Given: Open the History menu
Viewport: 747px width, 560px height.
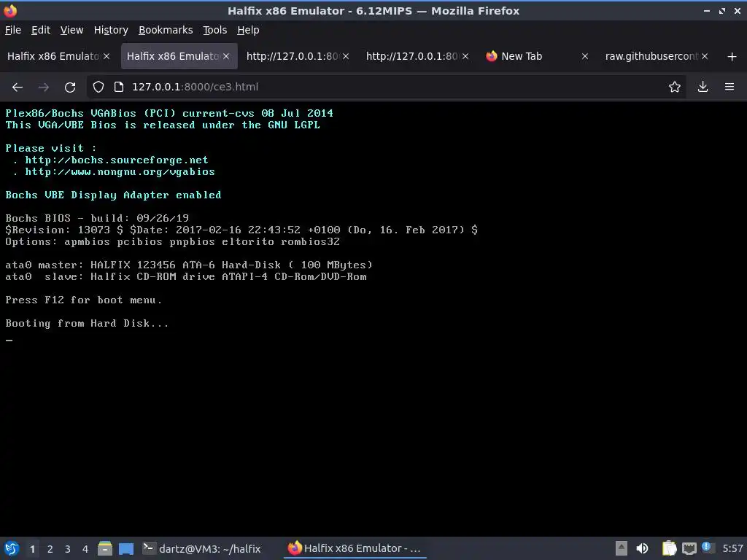Looking at the screenshot, I should pyautogui.click(x=111, y=30).
